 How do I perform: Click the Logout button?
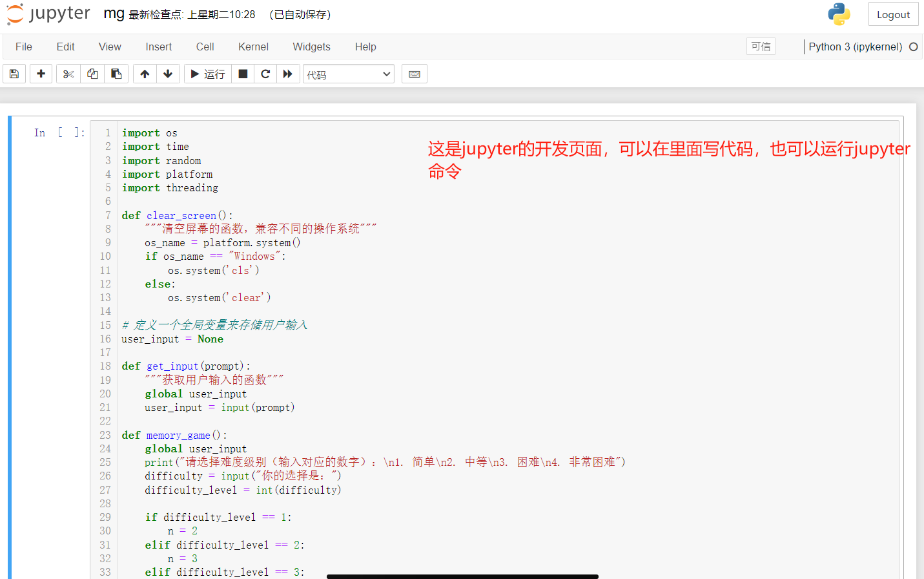893,14
